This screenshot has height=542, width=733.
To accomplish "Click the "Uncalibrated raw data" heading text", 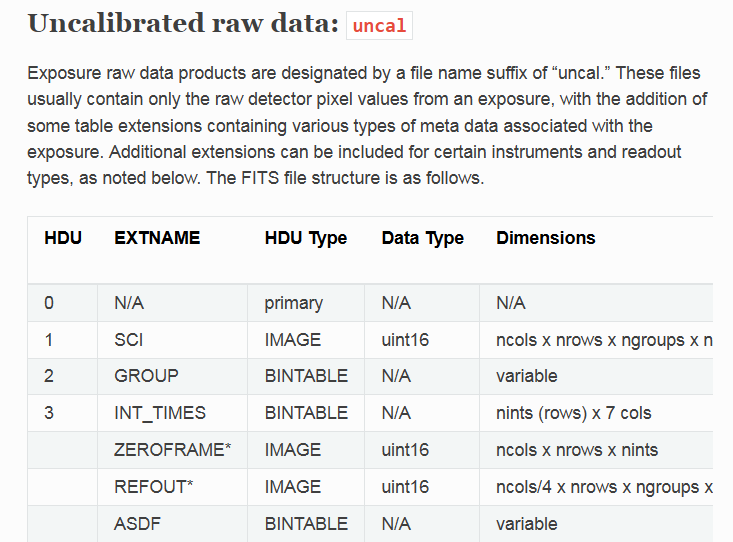I will point(183,24).
